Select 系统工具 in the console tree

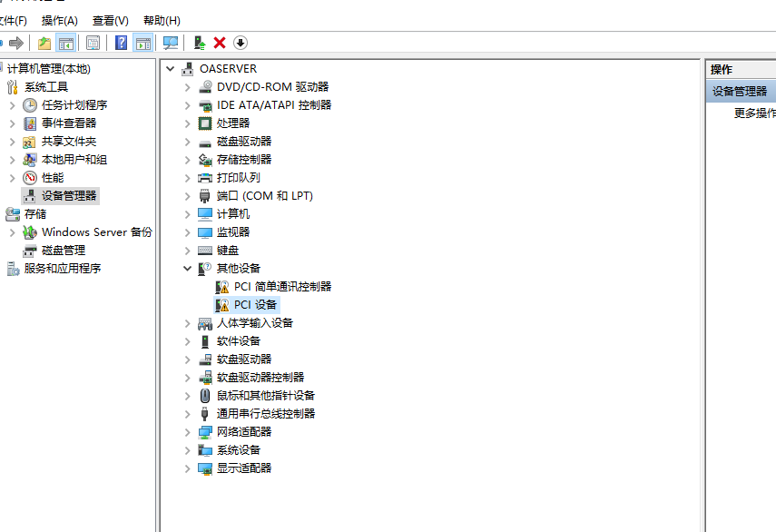[x=46, y=87]
